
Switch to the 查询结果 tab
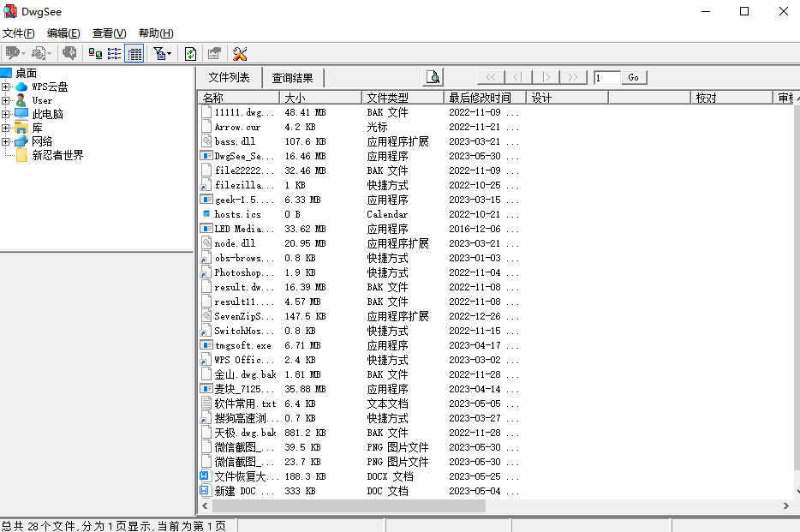point(292,78)
